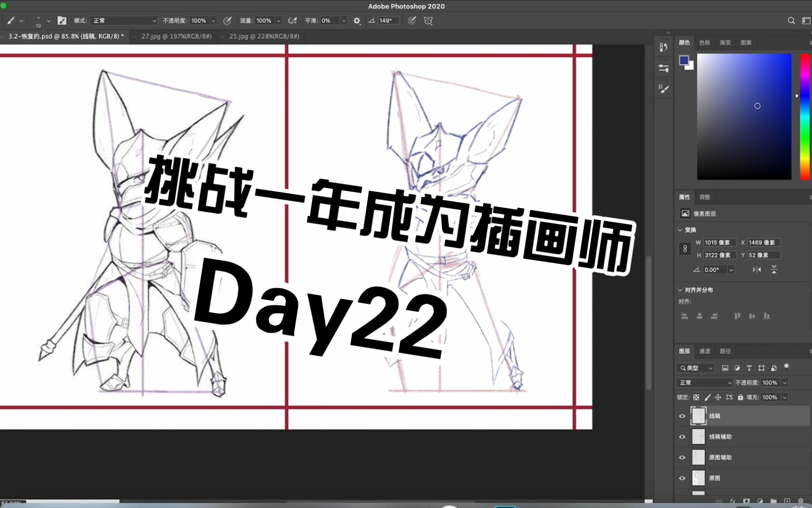Align vertical centers button

[x=752, y=316]
